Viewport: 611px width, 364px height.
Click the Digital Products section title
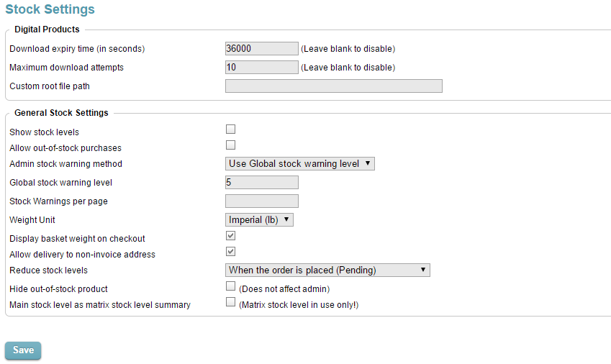(47, 29)
